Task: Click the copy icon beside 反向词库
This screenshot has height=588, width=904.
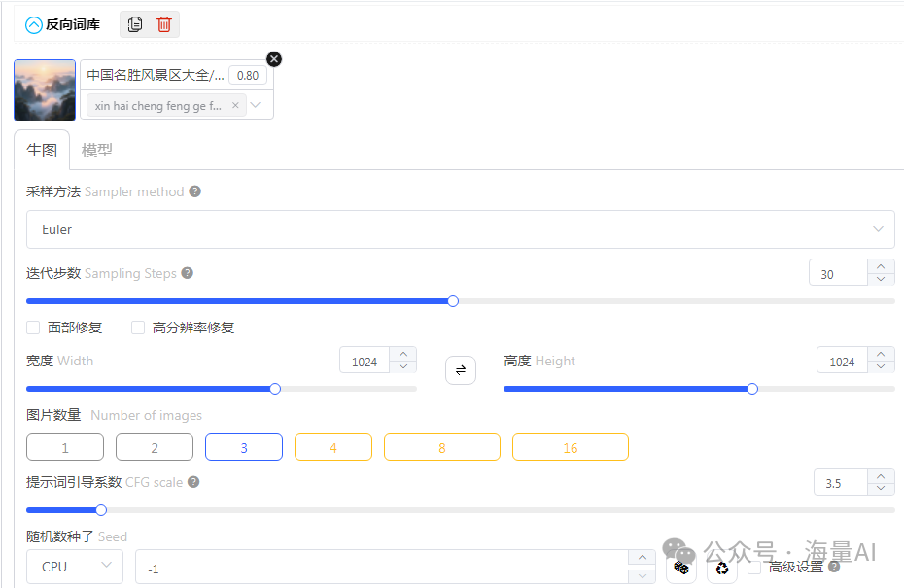Action: tap(135, 24)
